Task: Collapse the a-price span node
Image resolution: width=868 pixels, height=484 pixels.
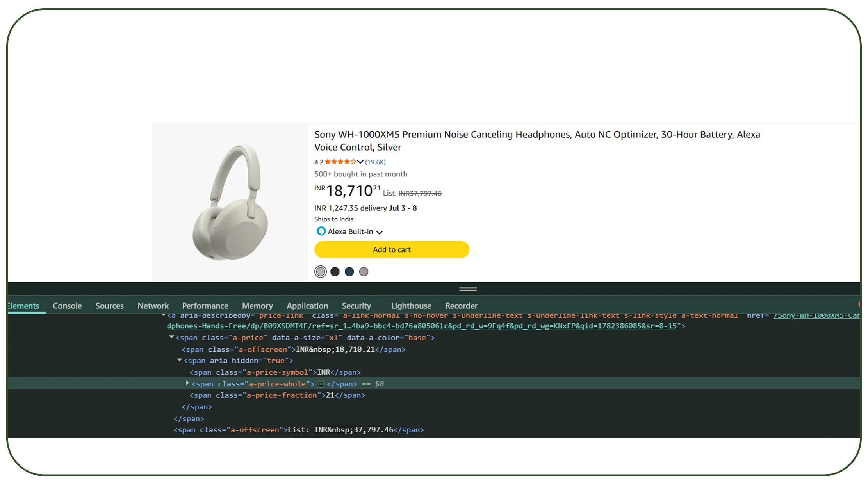Action: (171, 337)
